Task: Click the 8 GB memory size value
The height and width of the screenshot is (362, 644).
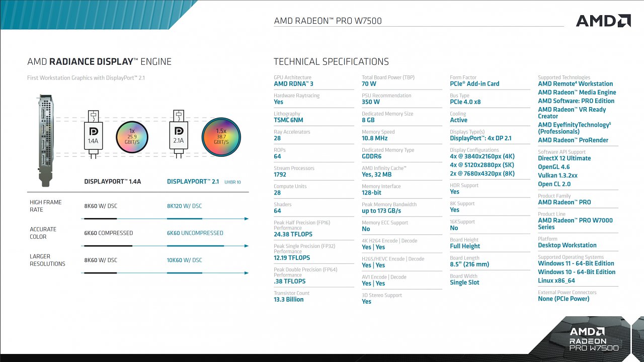Action: (368, 120)
